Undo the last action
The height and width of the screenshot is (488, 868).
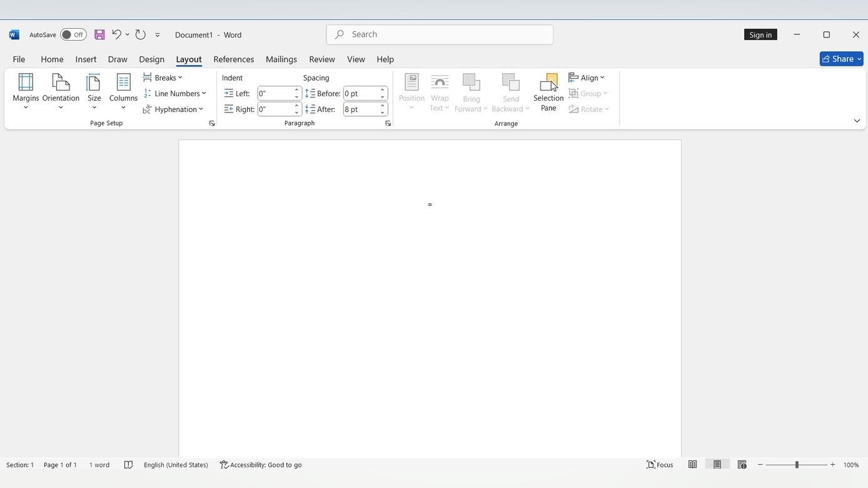coord(116,34)
